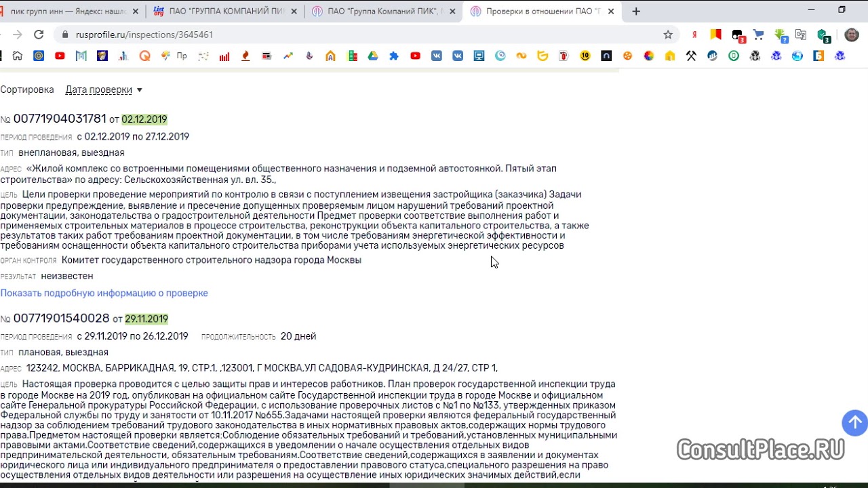Open the yellow house bookmark
Viewport: 868px width, 488px height.
tap(670, 56)
